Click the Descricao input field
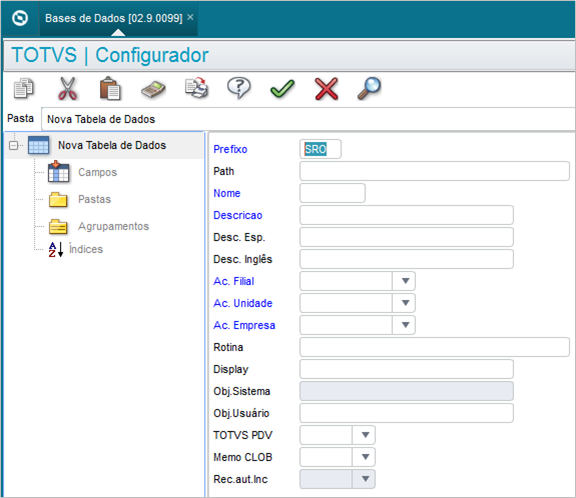576x498 pixels. (x=407, y=215)
